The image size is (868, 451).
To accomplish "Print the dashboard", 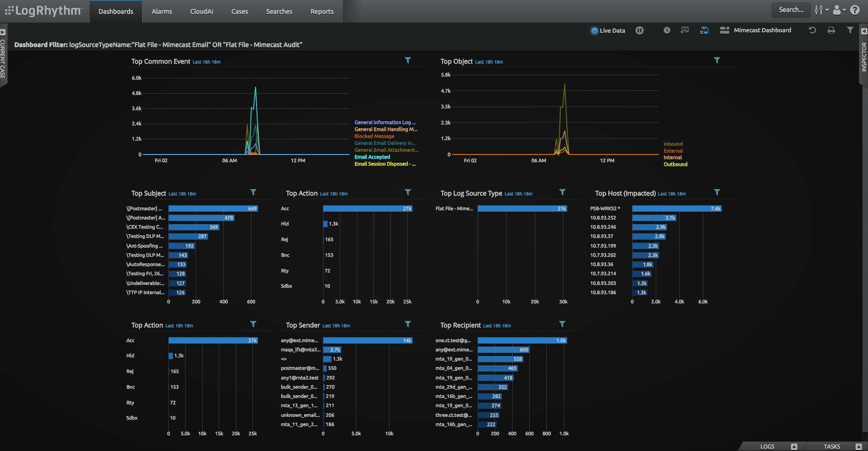I will point(831,30).
